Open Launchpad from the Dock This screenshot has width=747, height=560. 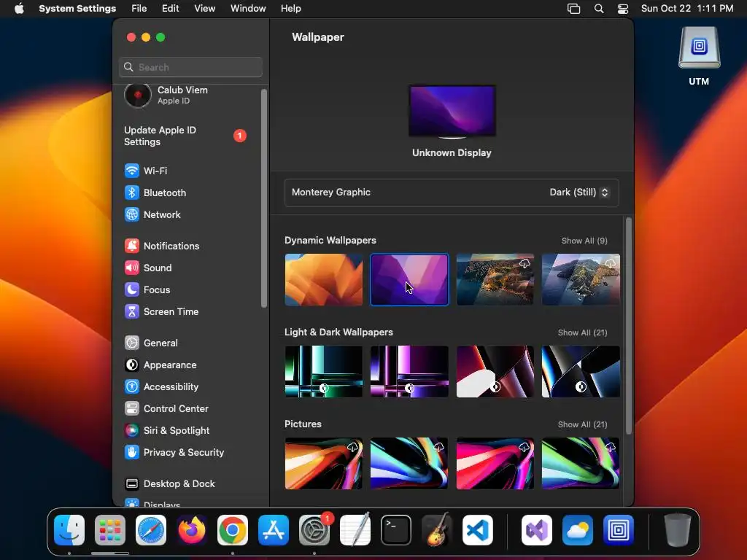[x=110, y=530]
